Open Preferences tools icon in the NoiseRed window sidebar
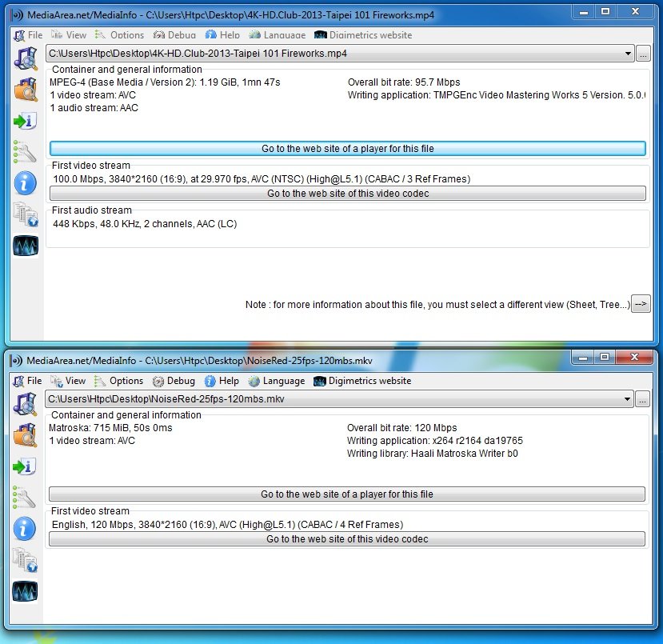The image size is (663, 644). click(25, 497)
